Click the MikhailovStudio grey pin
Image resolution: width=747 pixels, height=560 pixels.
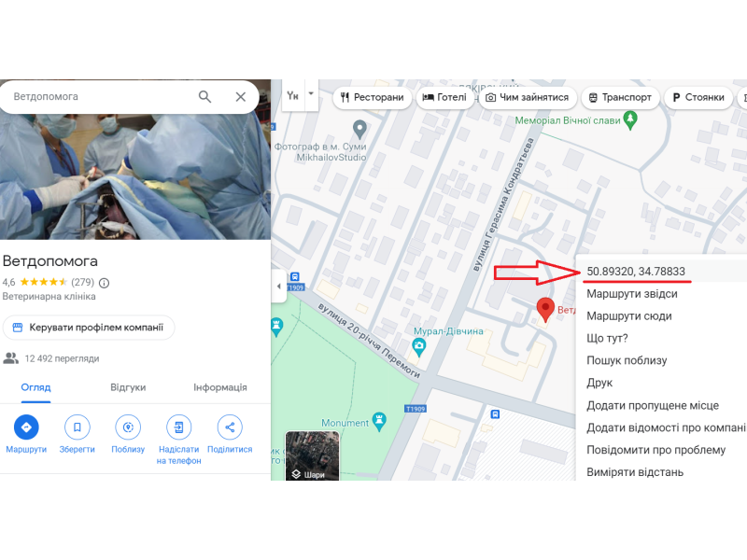tap(359, 129)
